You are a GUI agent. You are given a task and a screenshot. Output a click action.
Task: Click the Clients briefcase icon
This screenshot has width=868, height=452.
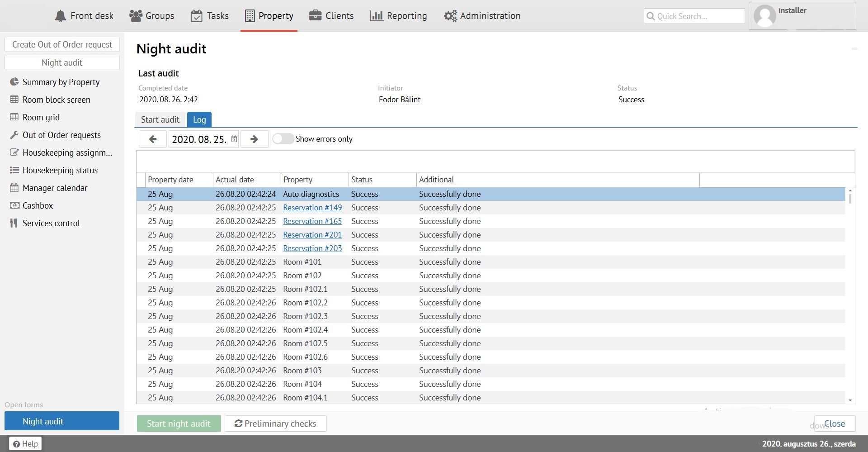[x=315, y=16]
